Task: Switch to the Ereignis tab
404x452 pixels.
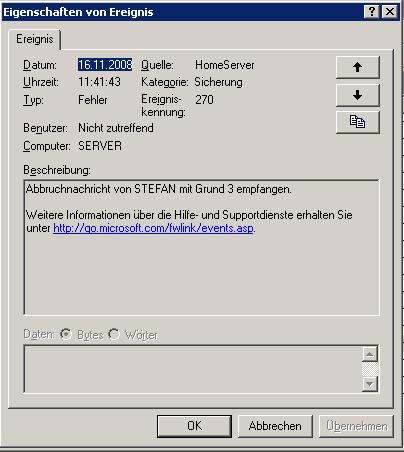Action: [x=35, y=39]
